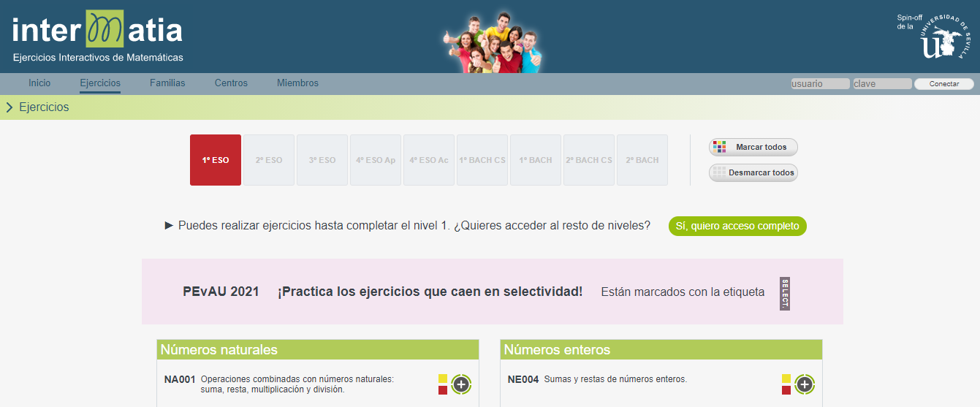Click the Conectar button
The height and width of the screenshot is (407, 980).
(x=944, y=84)
